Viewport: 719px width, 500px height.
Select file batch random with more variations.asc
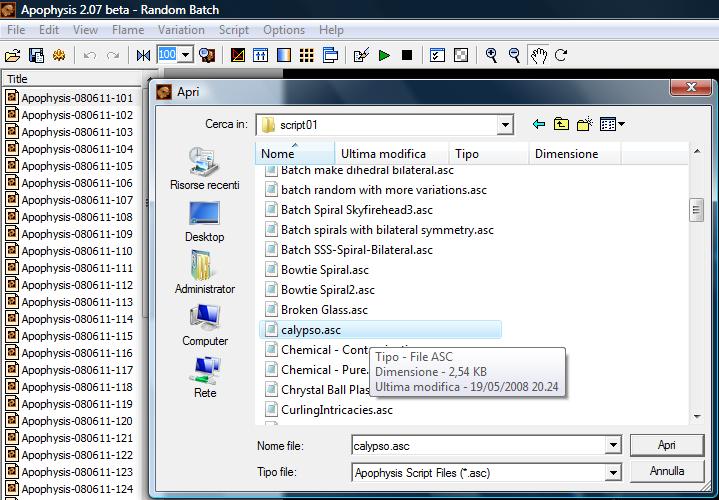(x=376, y=190)
